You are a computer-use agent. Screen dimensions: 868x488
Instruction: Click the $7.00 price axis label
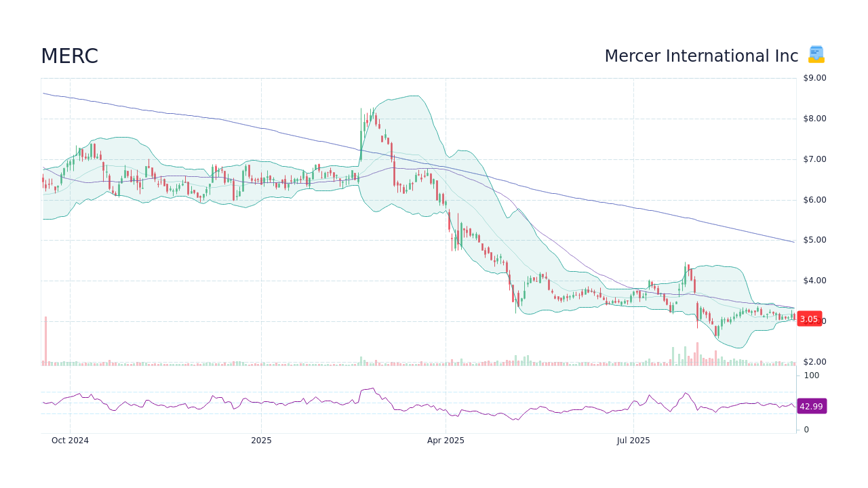pos(814,159)
